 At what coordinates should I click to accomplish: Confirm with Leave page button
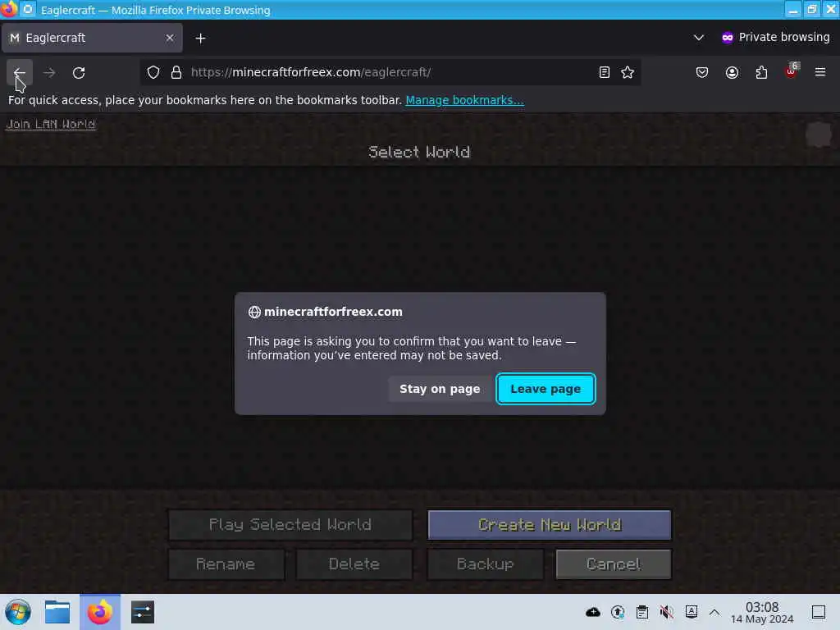tap(546, 389)
